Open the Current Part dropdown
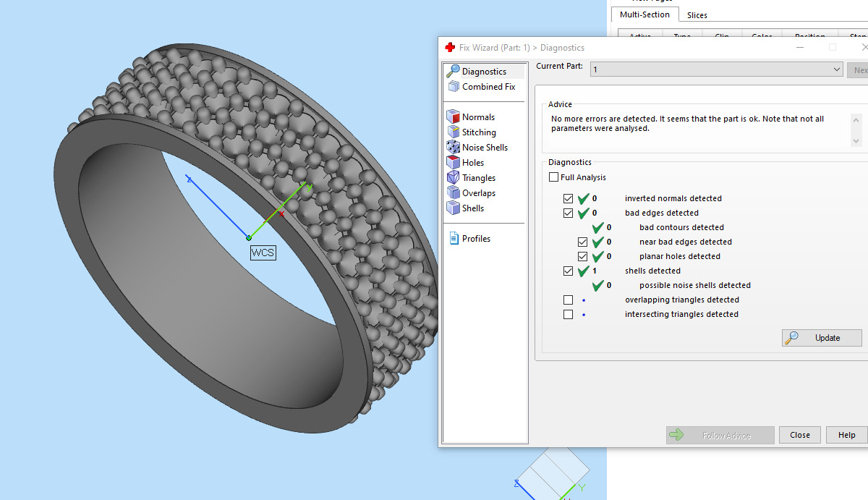Viewport: 868px width, 500px height. tap(716, 69)
